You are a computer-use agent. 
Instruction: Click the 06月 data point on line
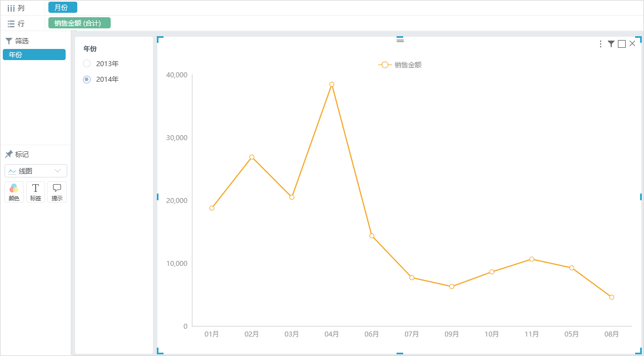[x=371, y=236]
